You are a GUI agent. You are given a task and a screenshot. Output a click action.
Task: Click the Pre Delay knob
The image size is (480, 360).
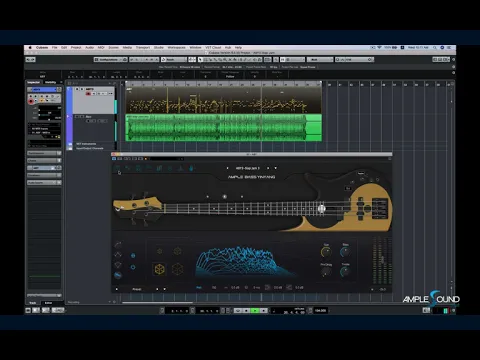[326, 272]
